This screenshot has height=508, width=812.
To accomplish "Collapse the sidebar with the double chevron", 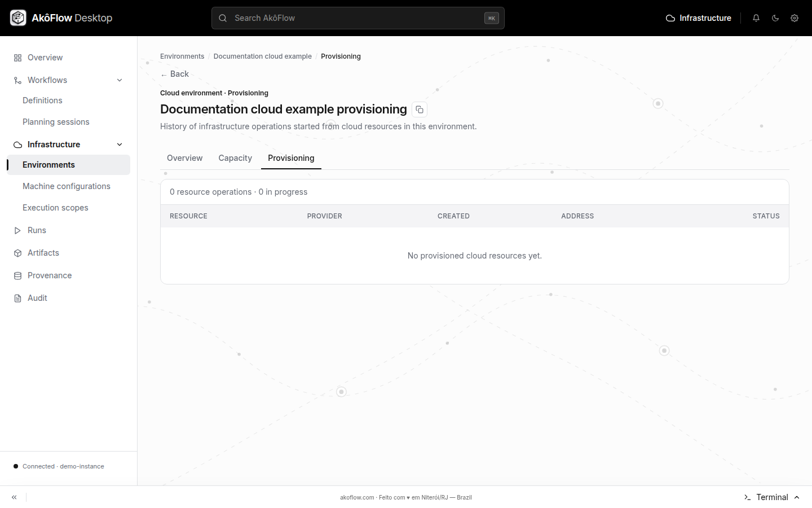I will coord(14,497).
